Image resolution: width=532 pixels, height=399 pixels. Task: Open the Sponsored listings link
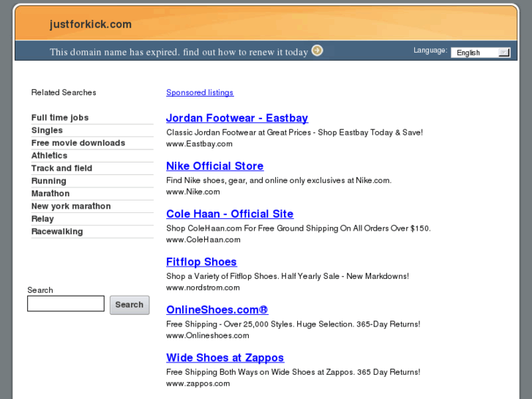pyautogui.click(x=200, y=92)
